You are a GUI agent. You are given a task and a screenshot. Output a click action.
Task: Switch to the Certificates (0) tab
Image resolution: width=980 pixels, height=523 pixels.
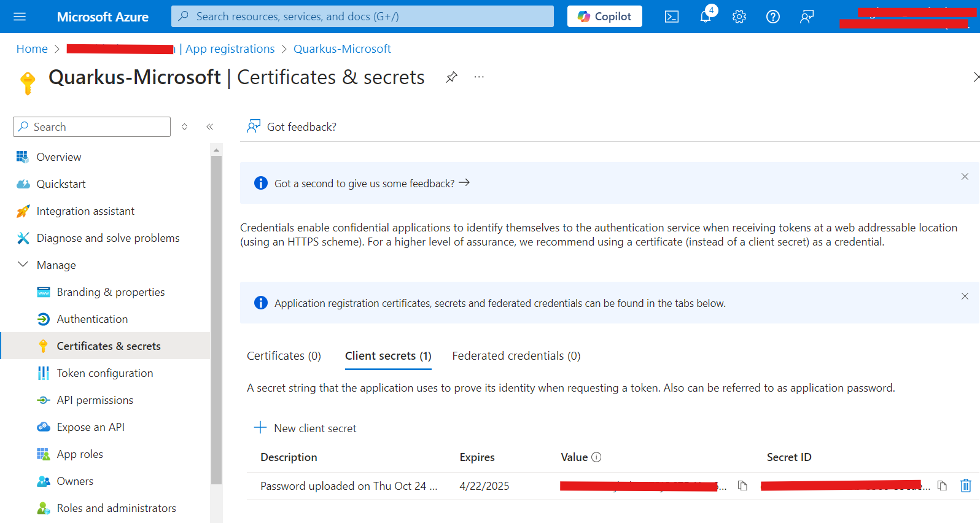click(284, 356)
